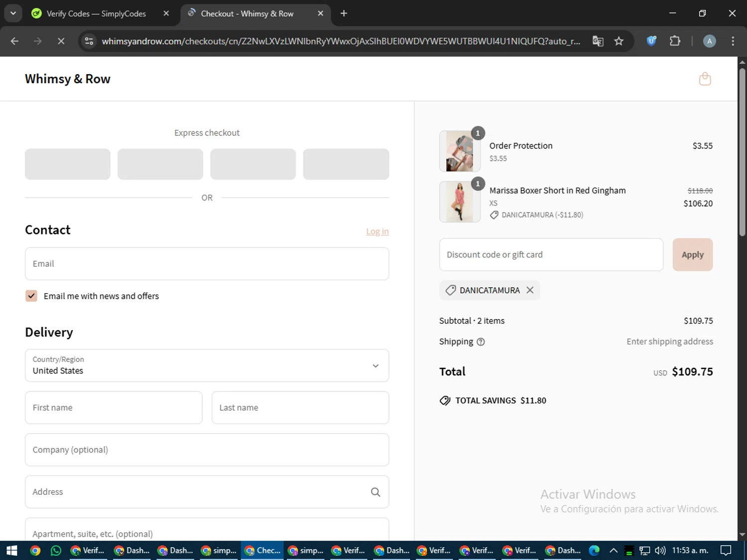Open site information icon in address bar
The height and width of the screenshot is (560, 747).
89,41
